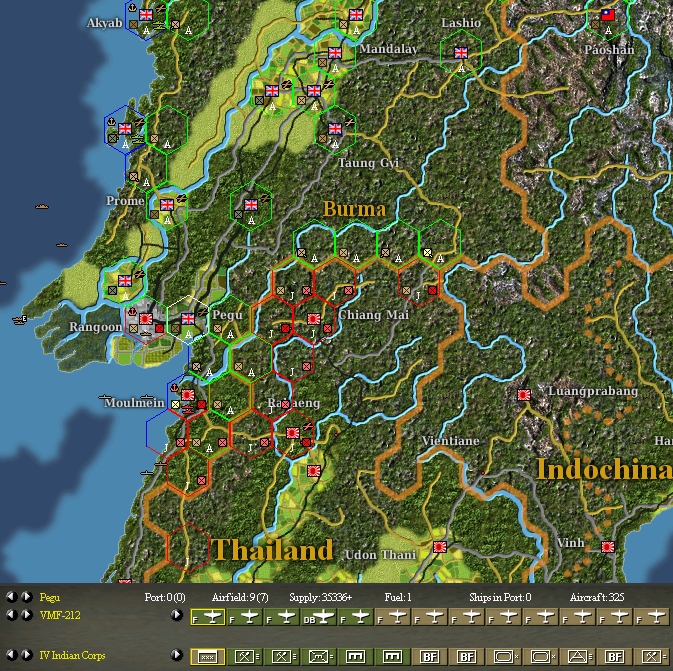Open the VMF-212 air unit link
673x671 pixels.
tap(60, 615)
